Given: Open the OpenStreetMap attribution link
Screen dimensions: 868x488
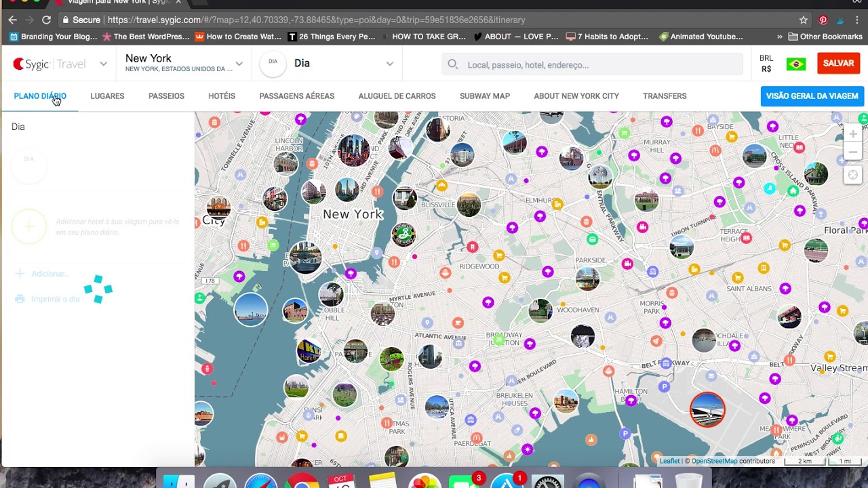Looking at the screenshot, I should click(714, 461).
